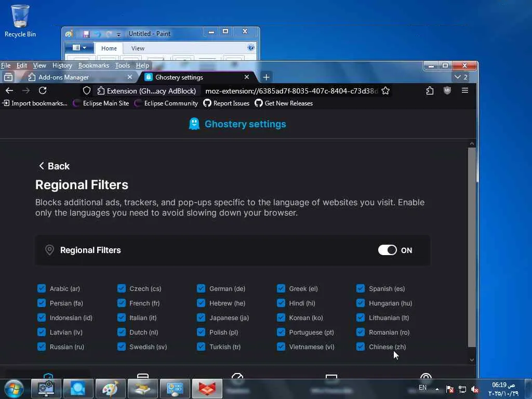This screenshot has width=532, height=399.
Task: Open the Extensions puzzle icon in toolbar
Action: click(x=430, y=90)
